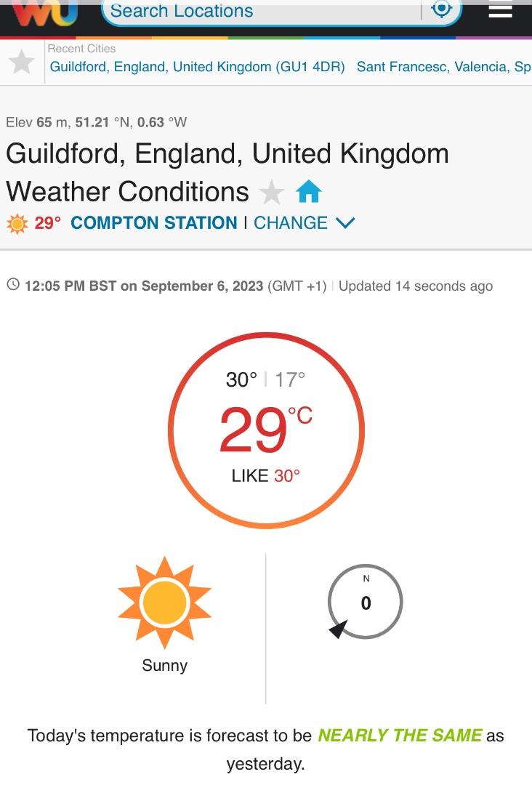Click the LIKE 30° feels-like reading
Viewport: 532px width, 785px height.
(x=266, y=475)
